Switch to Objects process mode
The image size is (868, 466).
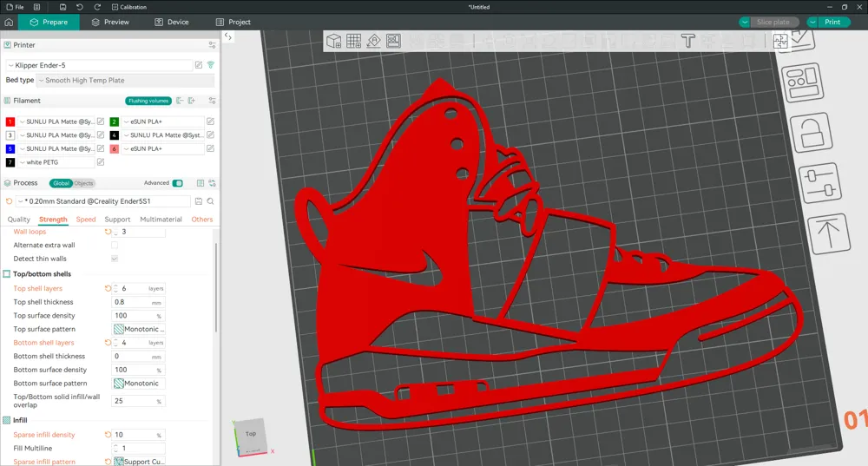click(83, 183)
